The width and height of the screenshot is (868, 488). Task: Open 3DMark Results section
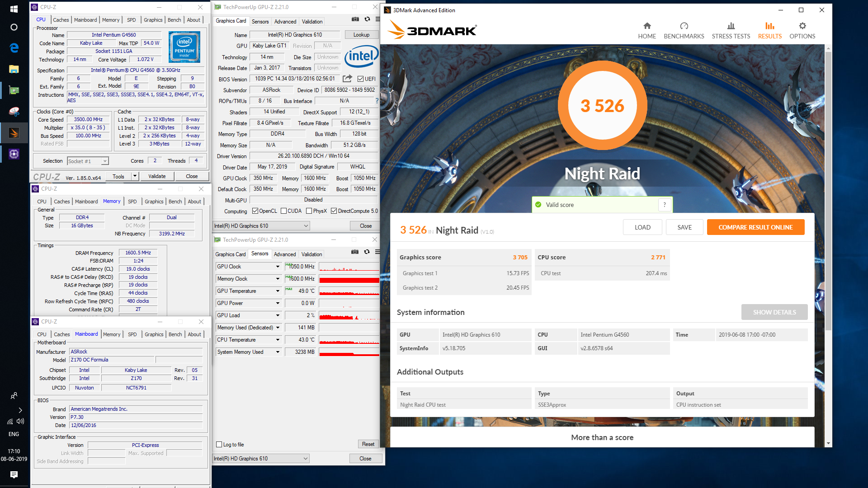(769, 31)
